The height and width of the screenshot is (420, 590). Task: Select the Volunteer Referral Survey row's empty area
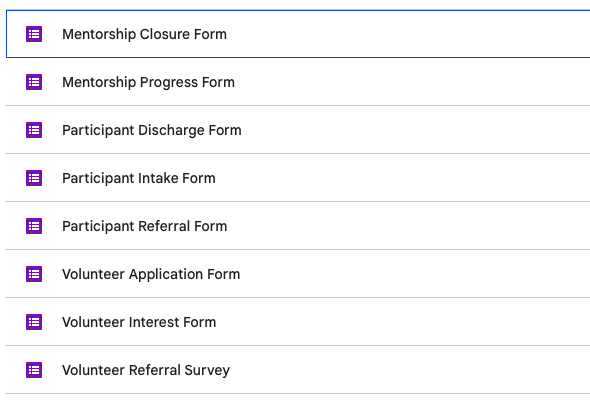click(x=410, y=370)
